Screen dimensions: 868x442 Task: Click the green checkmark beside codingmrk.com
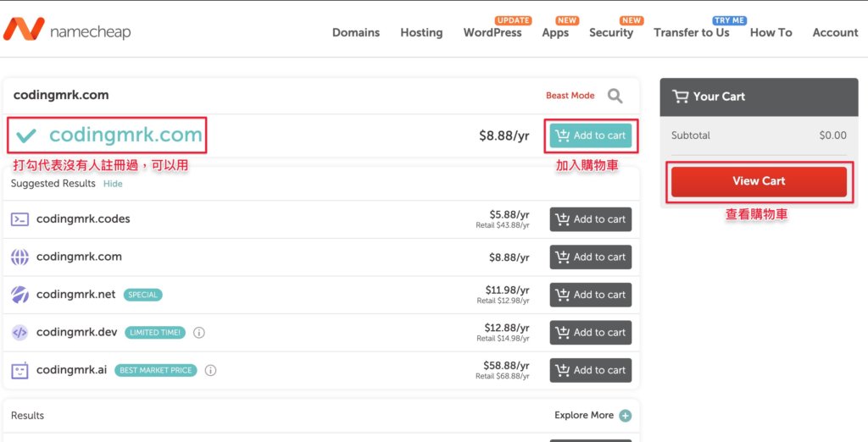pos(26,135)
